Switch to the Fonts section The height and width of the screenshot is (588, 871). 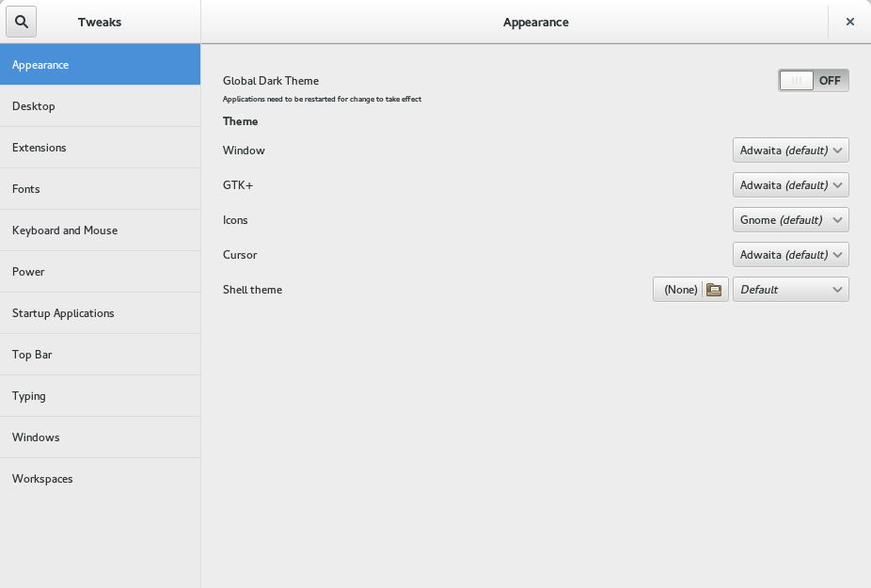pos(100,189)
